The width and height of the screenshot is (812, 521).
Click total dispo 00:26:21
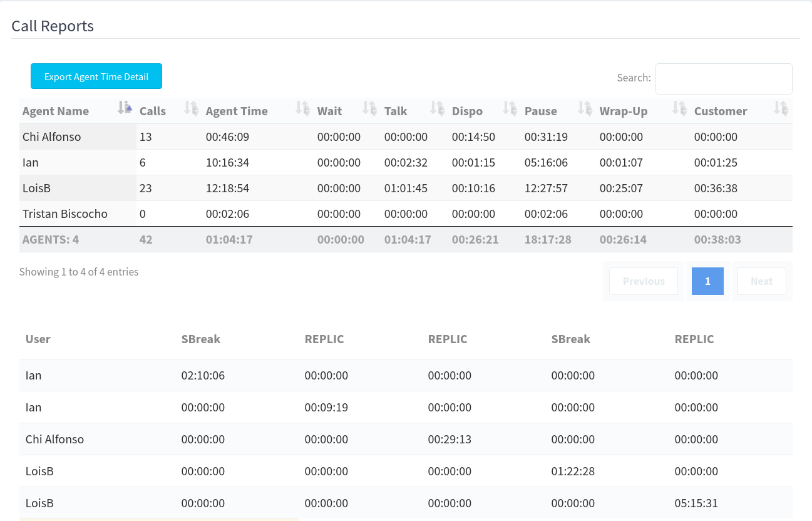click(x=476, y=239)
